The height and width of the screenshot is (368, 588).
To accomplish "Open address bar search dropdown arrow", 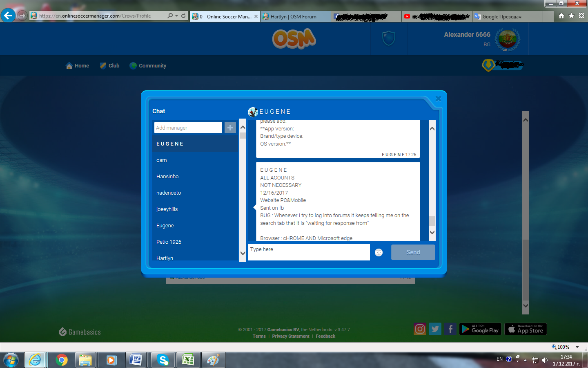I will pos(176,16).
